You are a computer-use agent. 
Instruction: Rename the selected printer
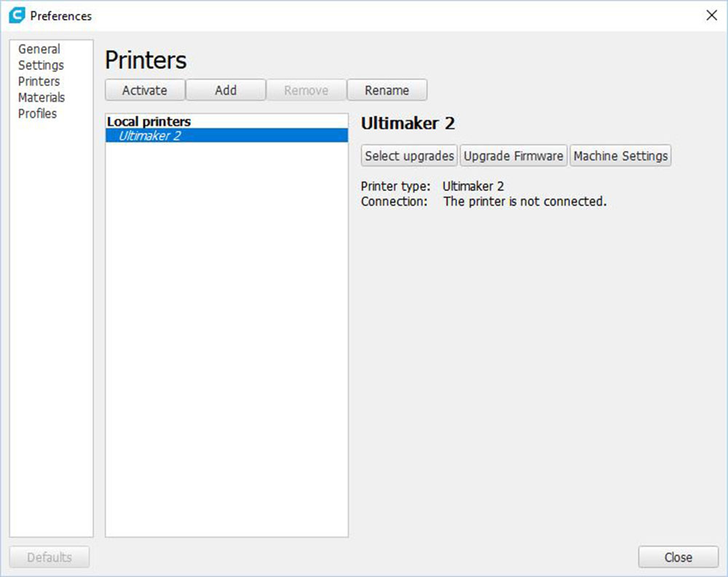coord(387,90)
